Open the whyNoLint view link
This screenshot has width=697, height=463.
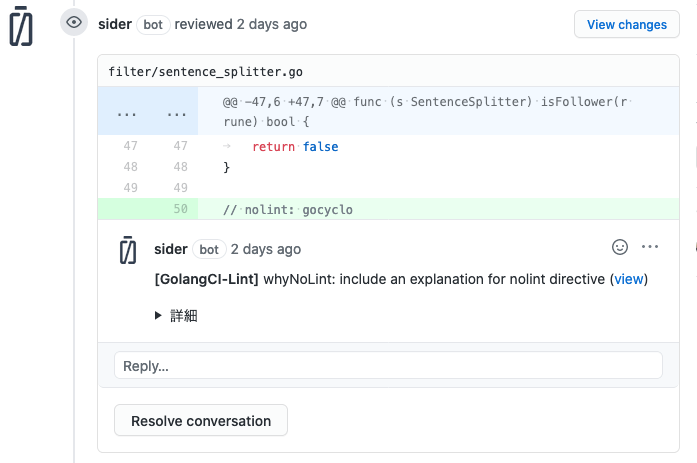[x=629, y=279]
